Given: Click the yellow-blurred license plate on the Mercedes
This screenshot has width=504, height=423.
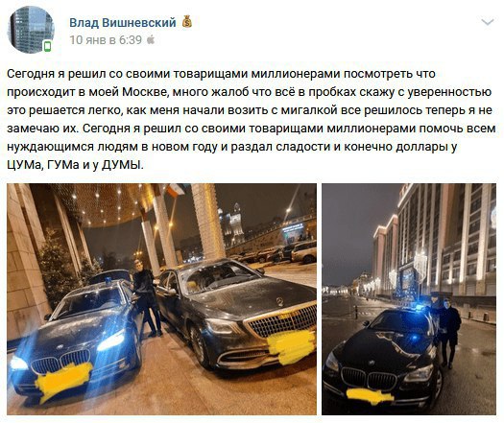Looking at the screenshot, I should (x=291, y=346).
